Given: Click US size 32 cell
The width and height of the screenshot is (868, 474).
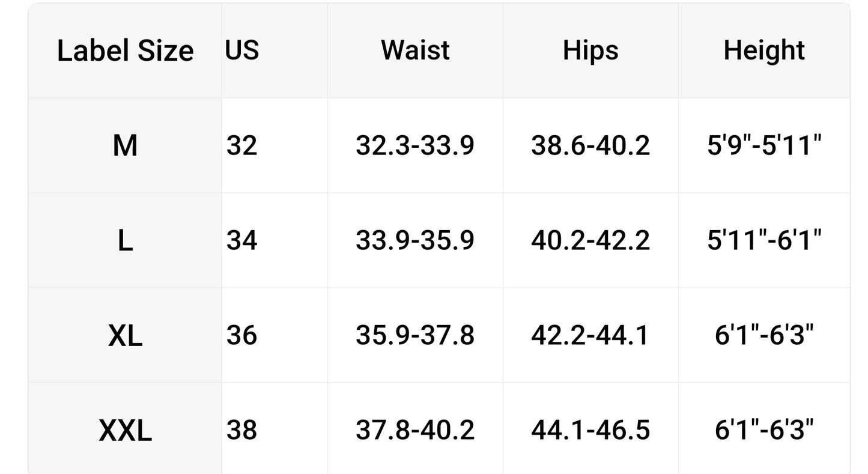Looking at the screenshot, I should (x=242, y=145).
